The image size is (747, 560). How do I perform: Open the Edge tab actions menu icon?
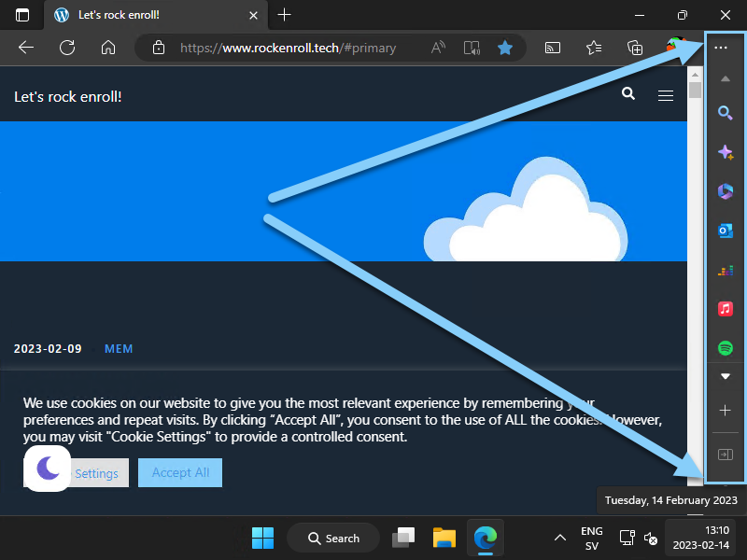coord(21,15)
